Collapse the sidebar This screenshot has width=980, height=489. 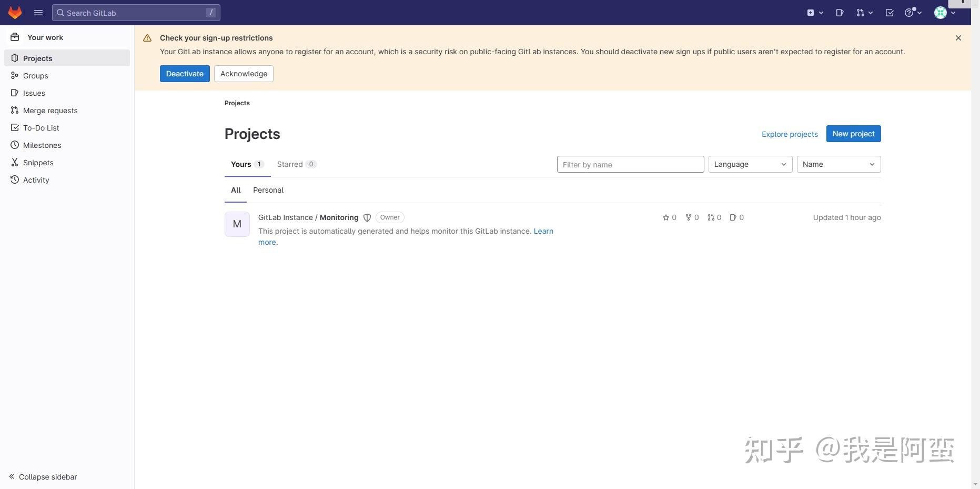coord(43,476)
